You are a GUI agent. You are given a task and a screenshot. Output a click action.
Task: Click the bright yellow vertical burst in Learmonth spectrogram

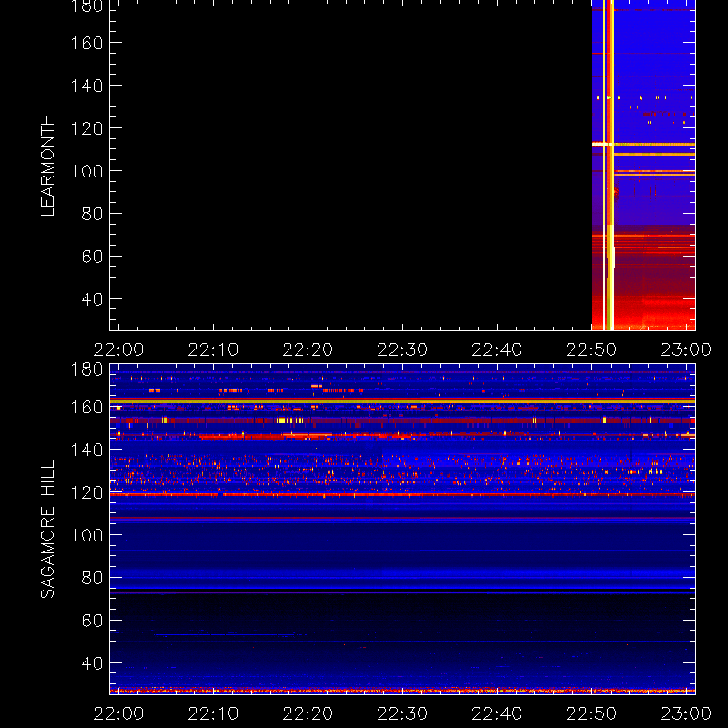pos(609,166)
